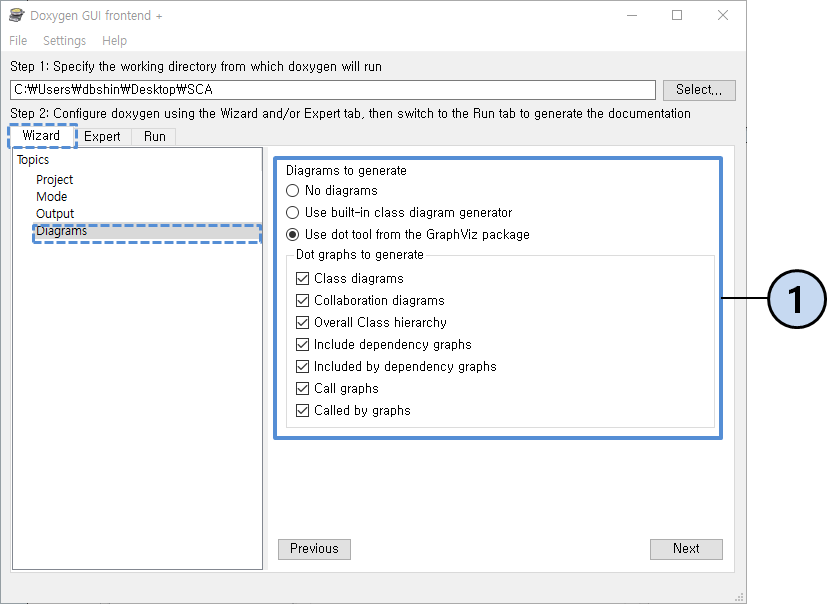Toggle the Overall Class hierarchy checkbox

(371, 323)
